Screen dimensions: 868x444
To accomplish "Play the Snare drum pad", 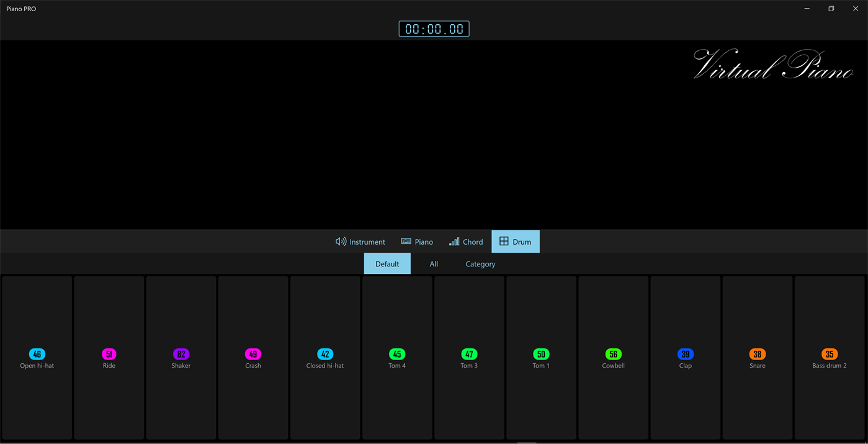I will coord(757,357).
